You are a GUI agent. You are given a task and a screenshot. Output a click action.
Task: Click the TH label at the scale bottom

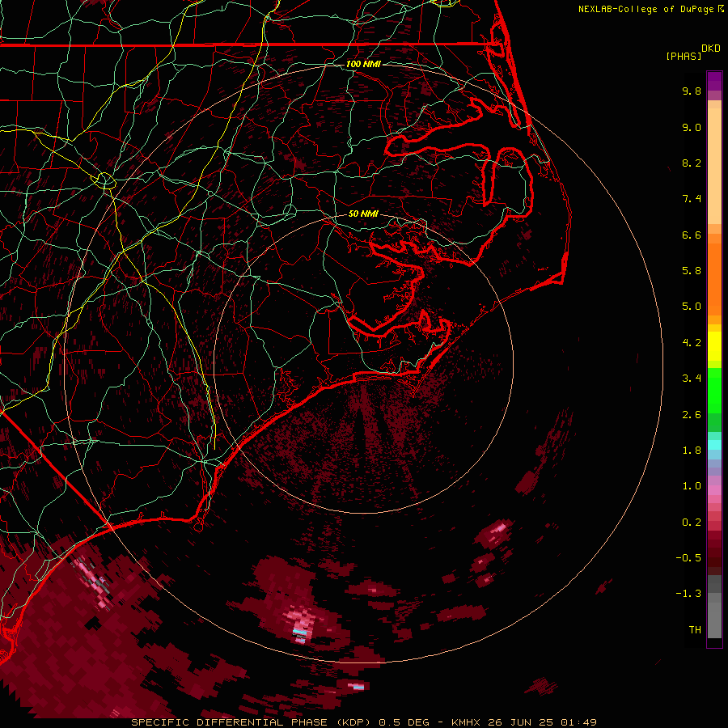(695, 630)
